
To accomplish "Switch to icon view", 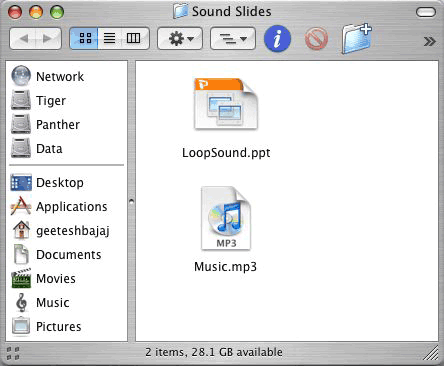I will coord(84,39).
